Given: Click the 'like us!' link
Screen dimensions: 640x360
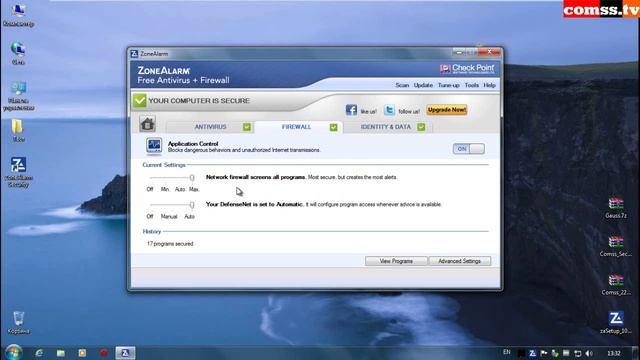Looking at the screenshot, I should coord(368,111).
